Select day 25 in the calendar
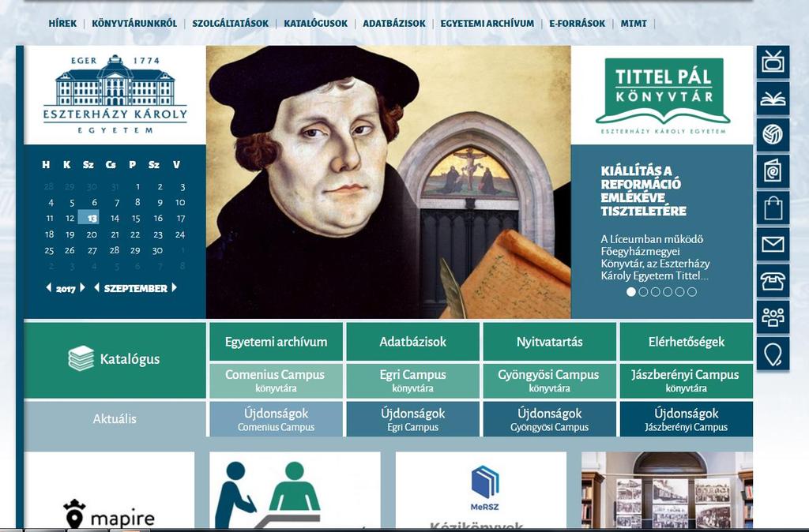This screenshot has height=532, width=809. tap(49, 250)
